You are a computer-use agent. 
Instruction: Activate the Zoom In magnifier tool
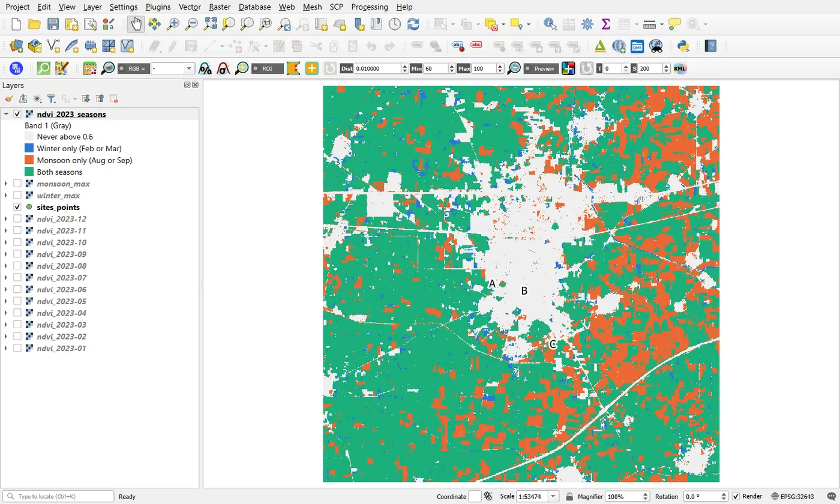173,24
